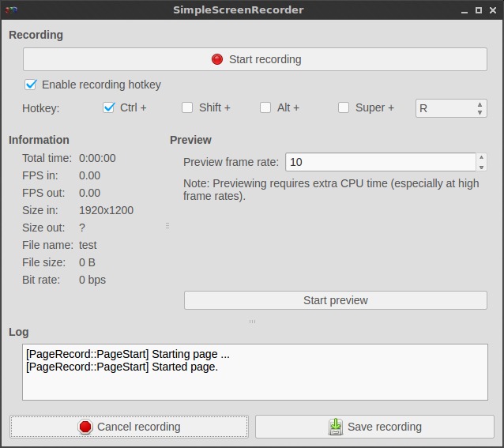
Task: Click the Size in value 1920x1200
Action: click(x=106, y=210)
